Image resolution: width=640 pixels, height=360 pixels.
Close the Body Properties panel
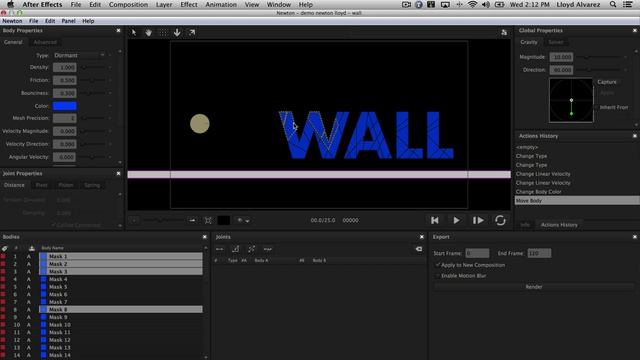[118, 31]
